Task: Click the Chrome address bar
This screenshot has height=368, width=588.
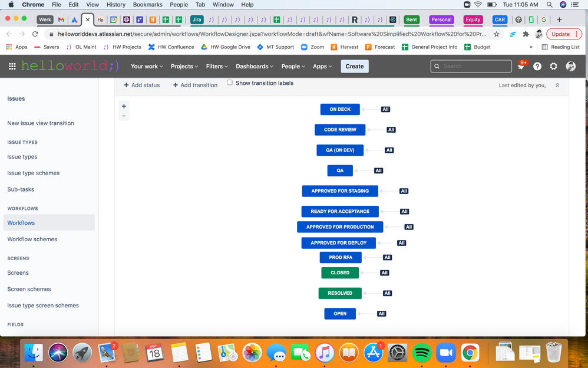Action: click(x=272, y=34)
